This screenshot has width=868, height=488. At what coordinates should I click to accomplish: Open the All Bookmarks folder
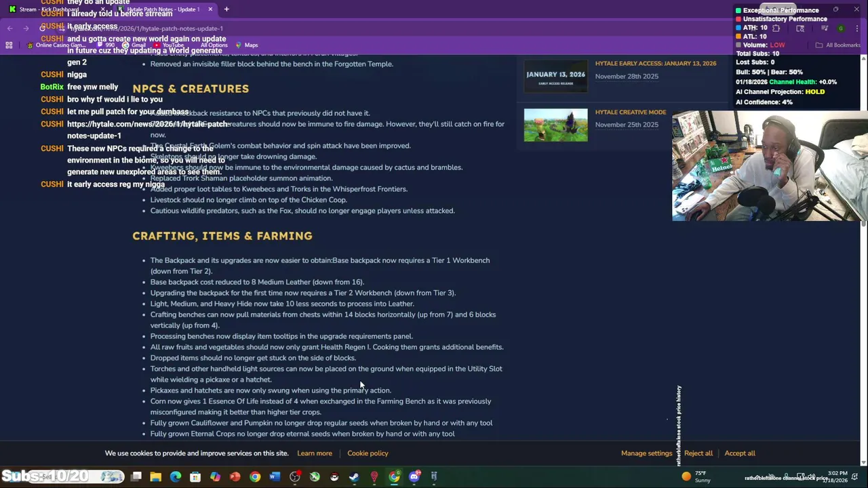pyautogui.click(x=838, y=45)
